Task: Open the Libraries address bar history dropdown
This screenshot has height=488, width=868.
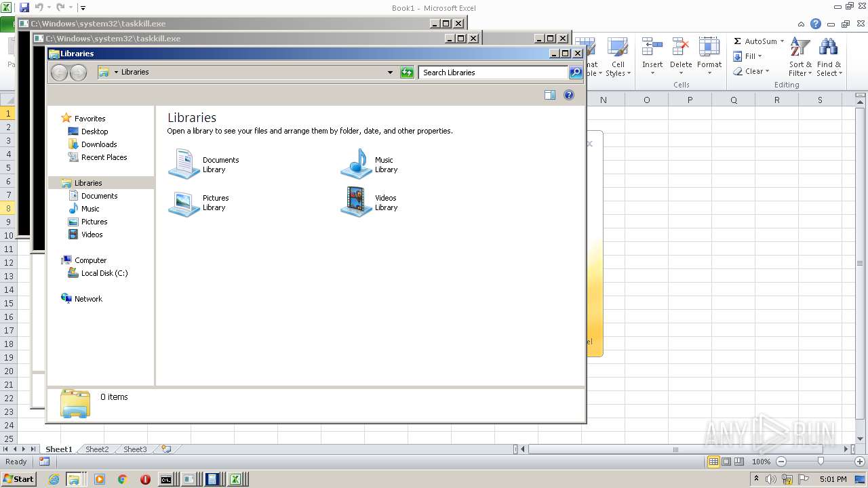Action: click(390, 73)
